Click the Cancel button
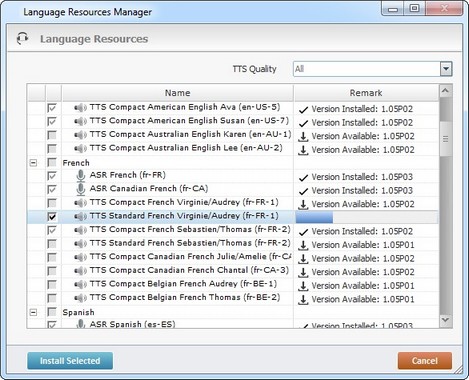The height and width of the screenshot is (380, 469). (425, 361)
